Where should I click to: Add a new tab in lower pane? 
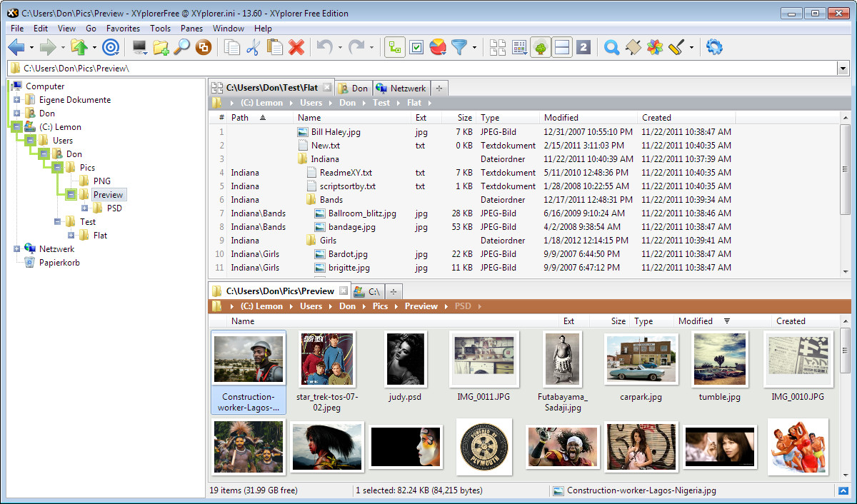pos(394,291)
